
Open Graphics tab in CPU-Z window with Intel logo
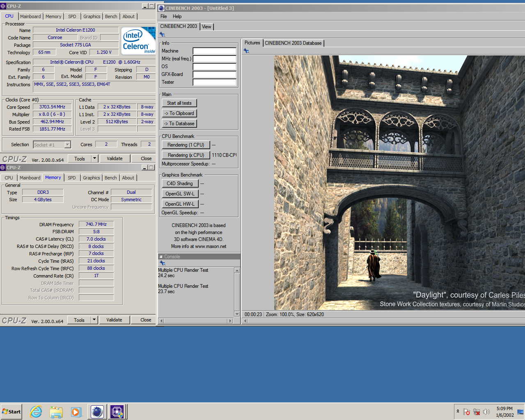tap(92, 16)
